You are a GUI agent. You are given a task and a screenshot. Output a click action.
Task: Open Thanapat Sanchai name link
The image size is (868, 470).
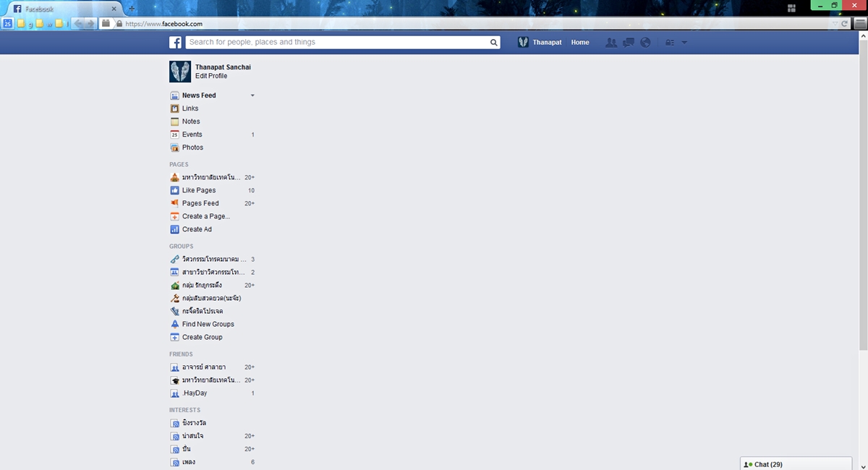(x=223, y=67)
